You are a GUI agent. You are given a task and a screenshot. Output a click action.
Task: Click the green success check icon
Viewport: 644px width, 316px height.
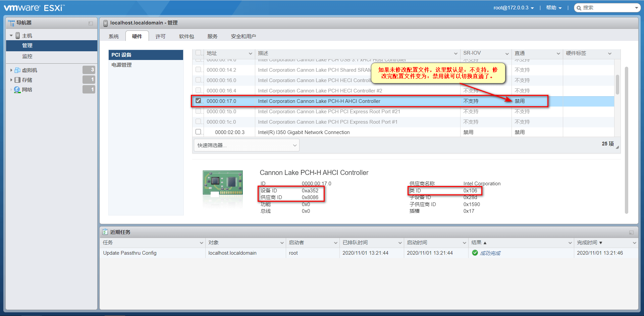[475, 253]
